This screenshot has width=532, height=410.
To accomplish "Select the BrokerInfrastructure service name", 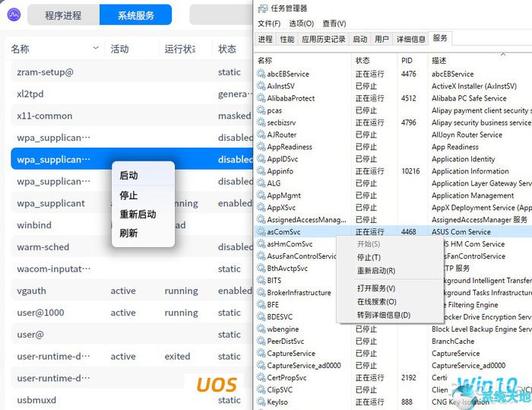I will [299, 292].
